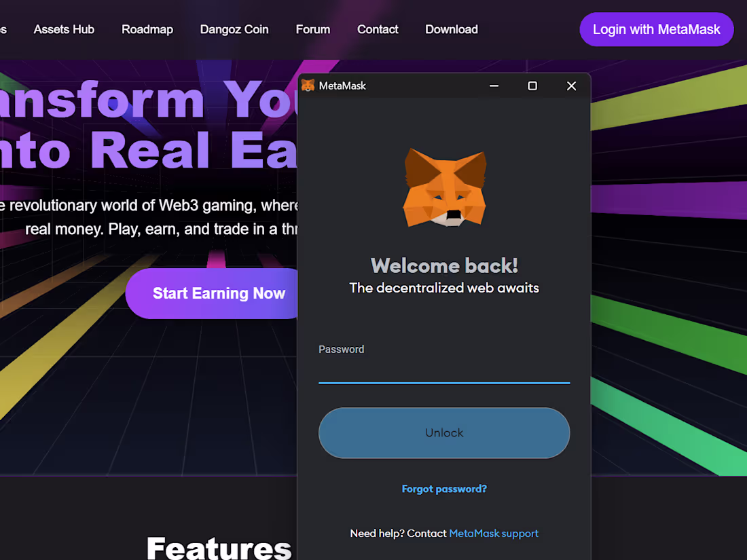Click the Features heading
This screenshot has width=747, height=560.
pos(219,547)
